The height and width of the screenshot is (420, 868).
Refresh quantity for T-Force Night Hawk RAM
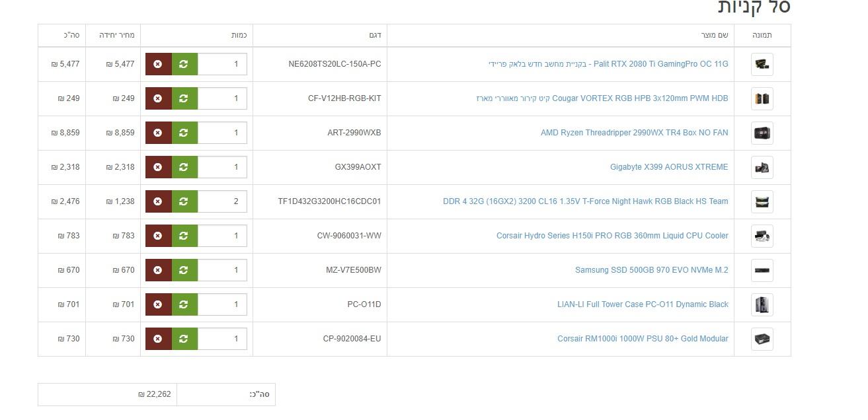(x=184, y=201)
